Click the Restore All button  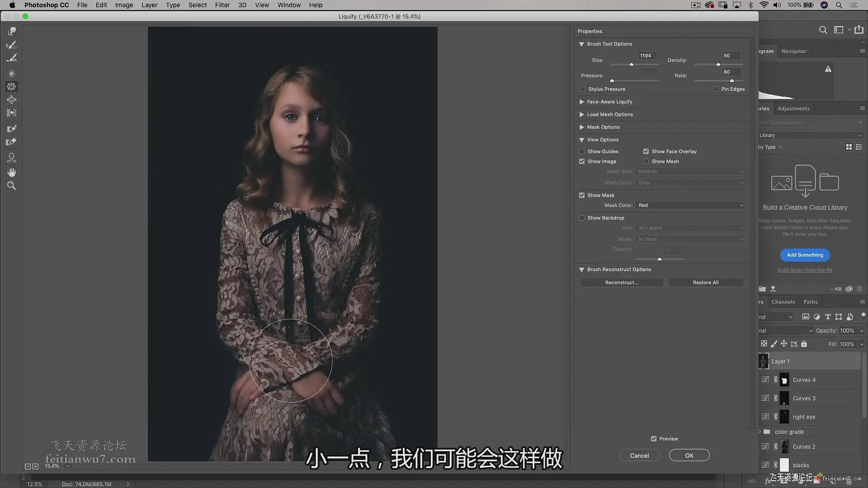click(x=705, y=282)
